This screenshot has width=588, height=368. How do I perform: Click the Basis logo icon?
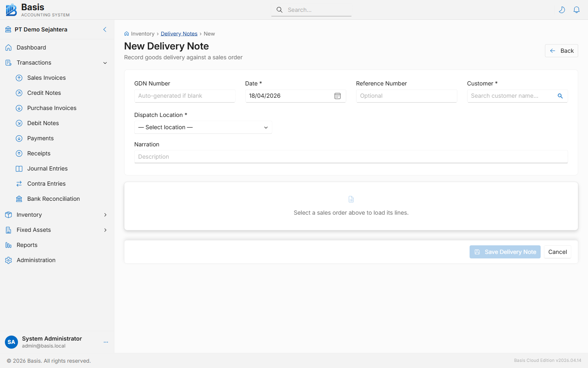click(11, 10)
